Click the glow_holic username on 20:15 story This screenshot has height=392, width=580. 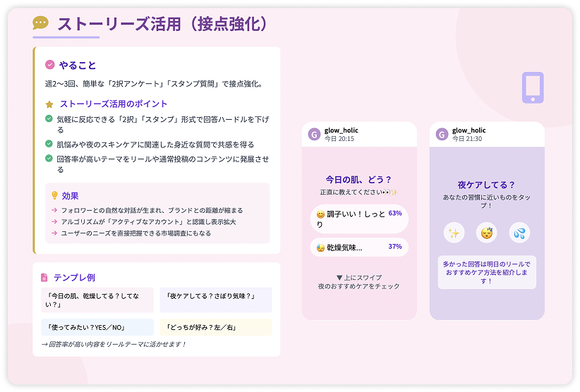[341, 130]
